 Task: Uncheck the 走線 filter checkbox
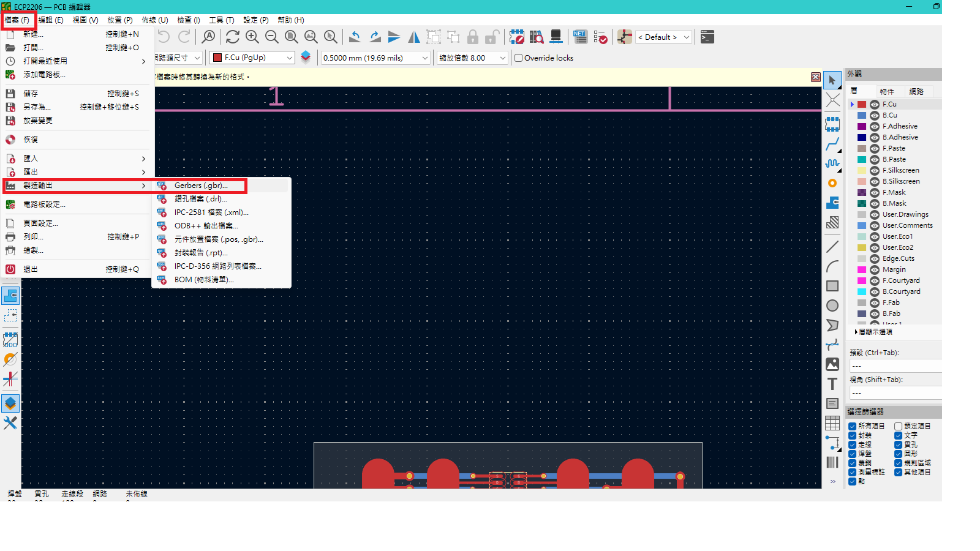coord(852,444)
